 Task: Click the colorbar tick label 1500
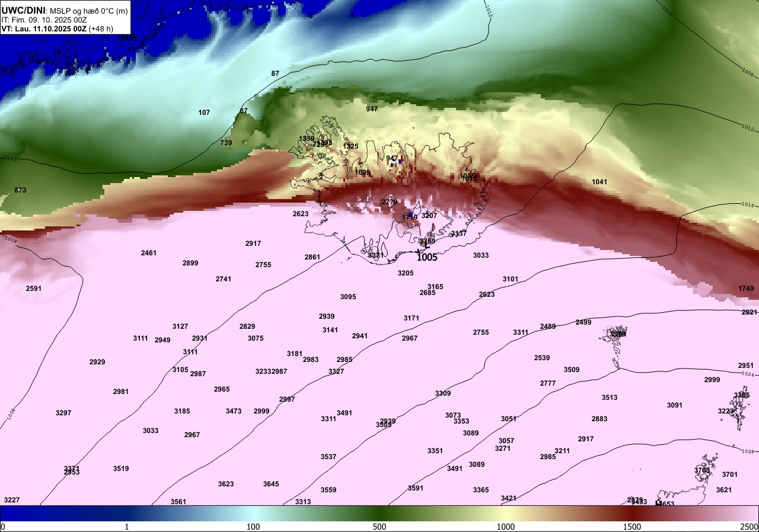(x=632, y=527)
